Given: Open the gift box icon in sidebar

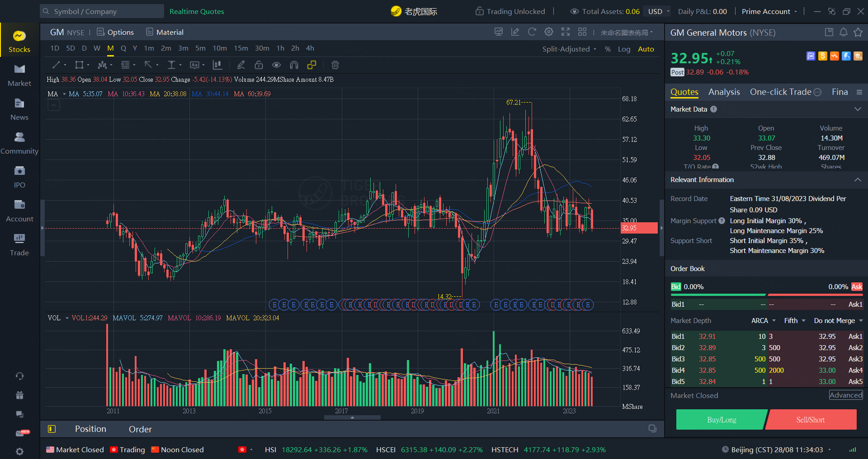Looking at the screenshot, I should pos(19,395).
